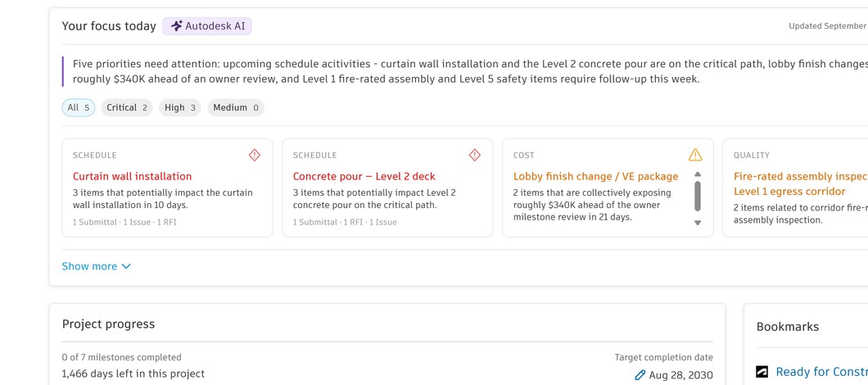
Task: Filter priorities by High 3
Action: pyautogui.click(x=180, y=107)
